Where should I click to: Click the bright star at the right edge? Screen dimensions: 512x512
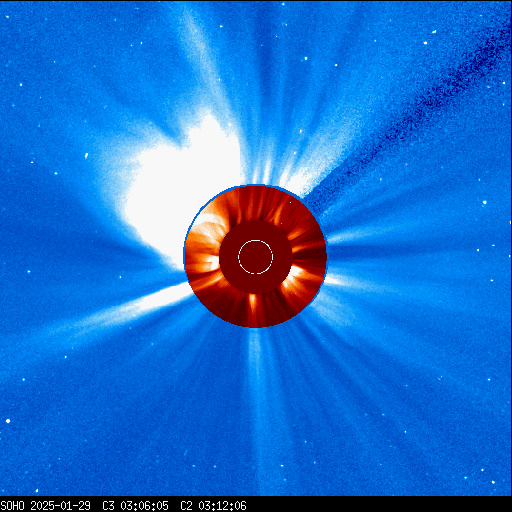pos(484,202)
